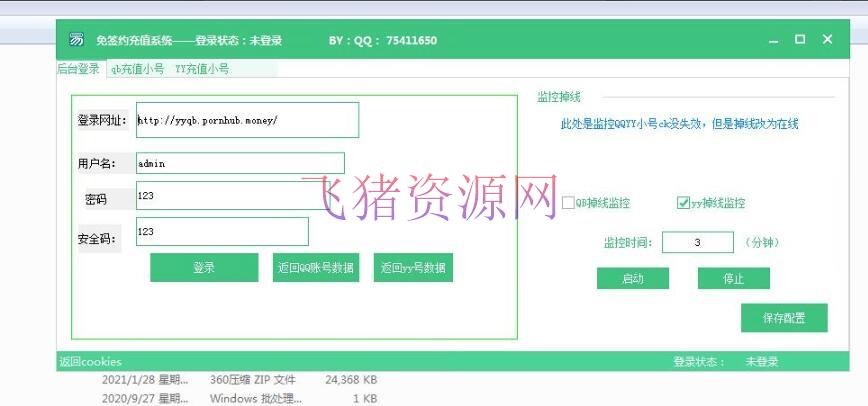The image size is (868, 406).
Task: Click the 安全码 security code field
Action: click(x=222, y=232)
